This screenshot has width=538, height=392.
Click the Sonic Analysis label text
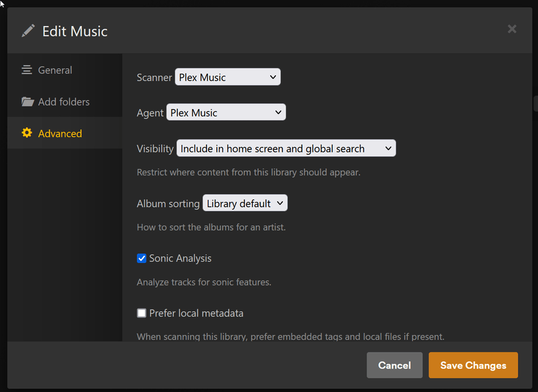point(181,258)
